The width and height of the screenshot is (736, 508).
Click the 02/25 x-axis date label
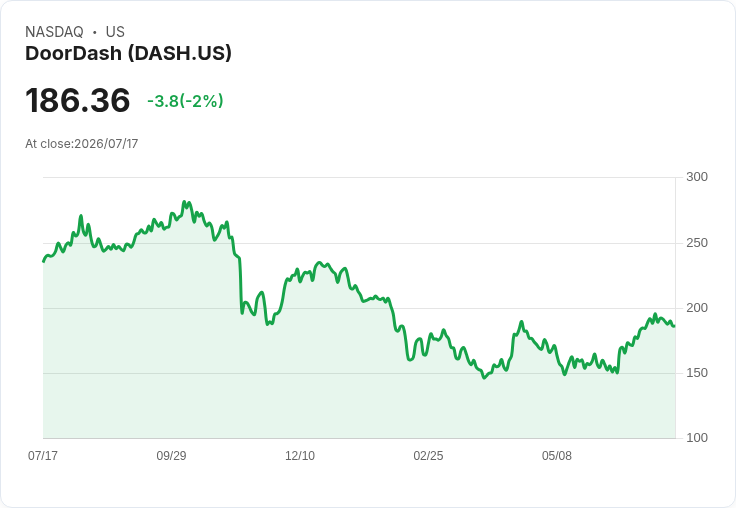[428, 455]
